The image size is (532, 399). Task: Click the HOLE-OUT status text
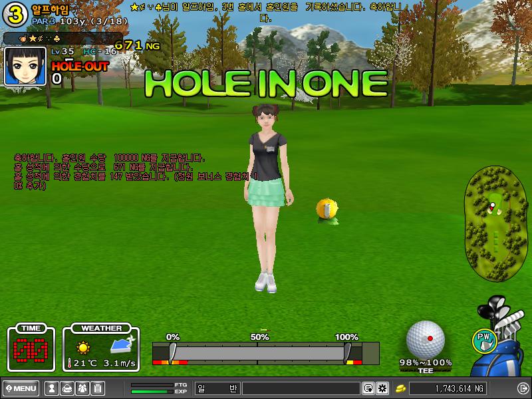(80, 66)
